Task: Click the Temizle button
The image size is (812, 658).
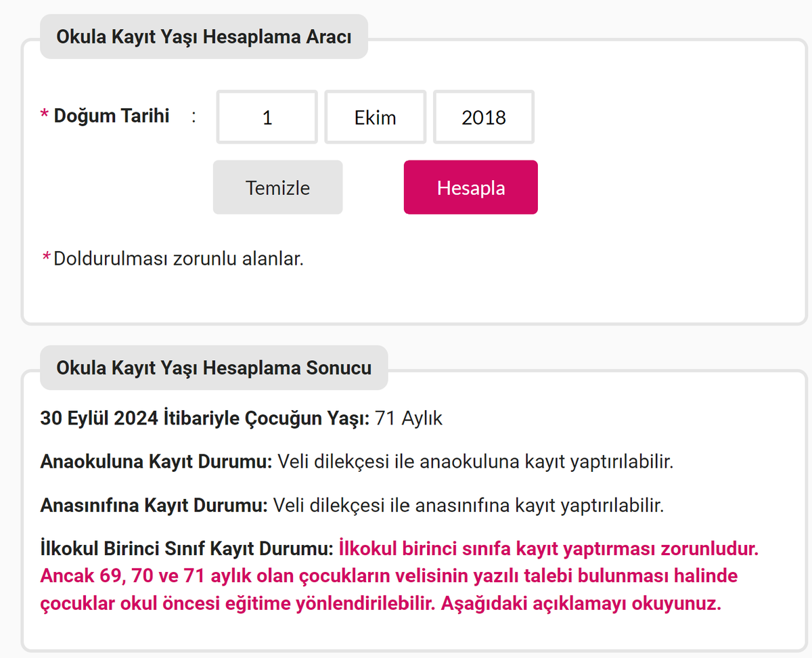Action: click(277, 188)
